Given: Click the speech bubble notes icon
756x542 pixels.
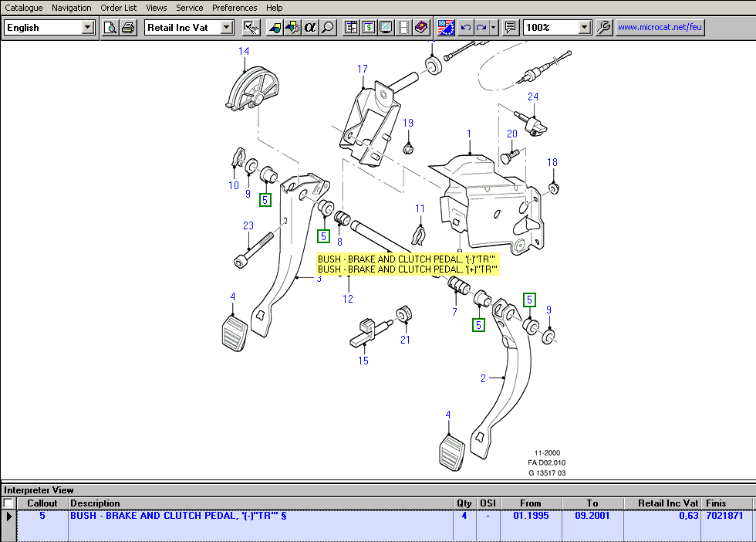Looking at the screenshot, I should click(x=510, y=28).
